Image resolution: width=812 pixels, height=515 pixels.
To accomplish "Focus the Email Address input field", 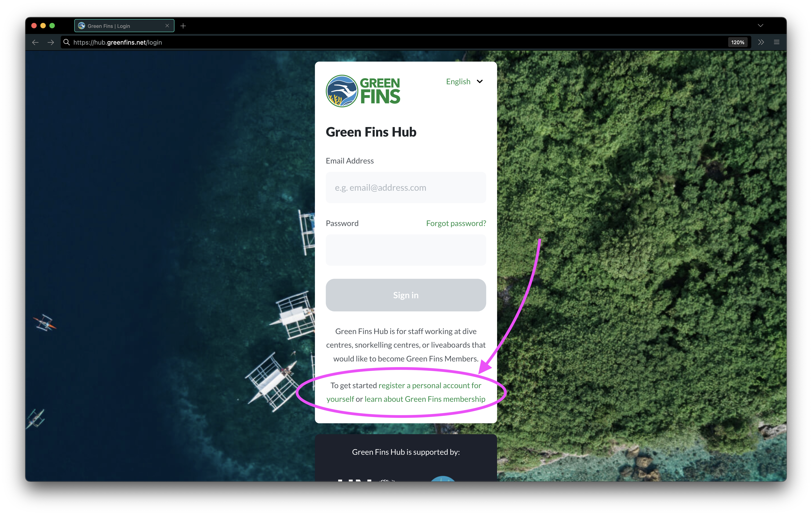I will [x=406, y=188].
